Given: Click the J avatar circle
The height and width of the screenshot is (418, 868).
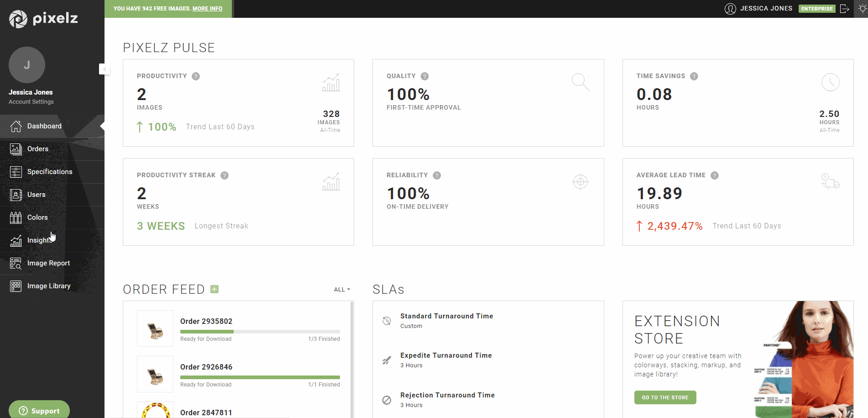Looking at the screenshot, I should pyautogui.click(x=27, y=65).
